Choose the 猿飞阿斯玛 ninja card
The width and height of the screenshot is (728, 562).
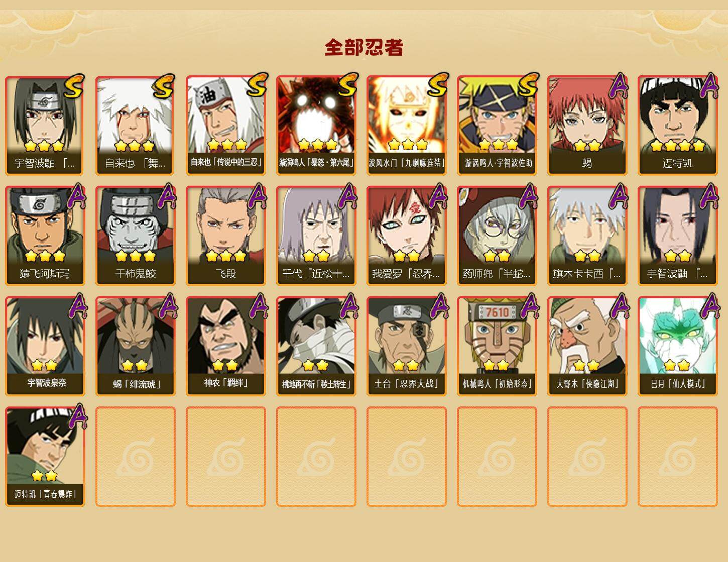(x=45, y=236)
